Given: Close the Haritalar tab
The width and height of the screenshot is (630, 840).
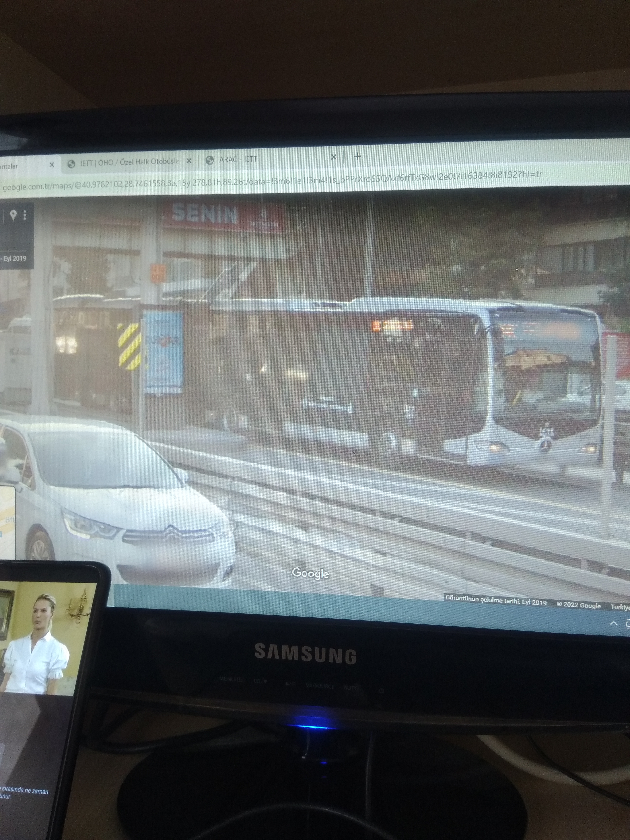Looking at the screenshot, I should point(52,164).
